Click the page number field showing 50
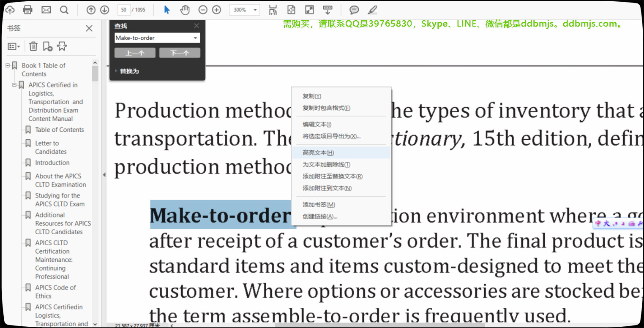This screenshot has width=644, height=328. point(123,10)
